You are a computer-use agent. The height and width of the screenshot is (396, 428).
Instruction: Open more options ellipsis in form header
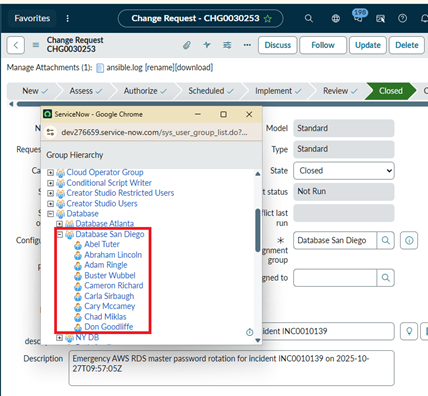(x=247, y=45)
